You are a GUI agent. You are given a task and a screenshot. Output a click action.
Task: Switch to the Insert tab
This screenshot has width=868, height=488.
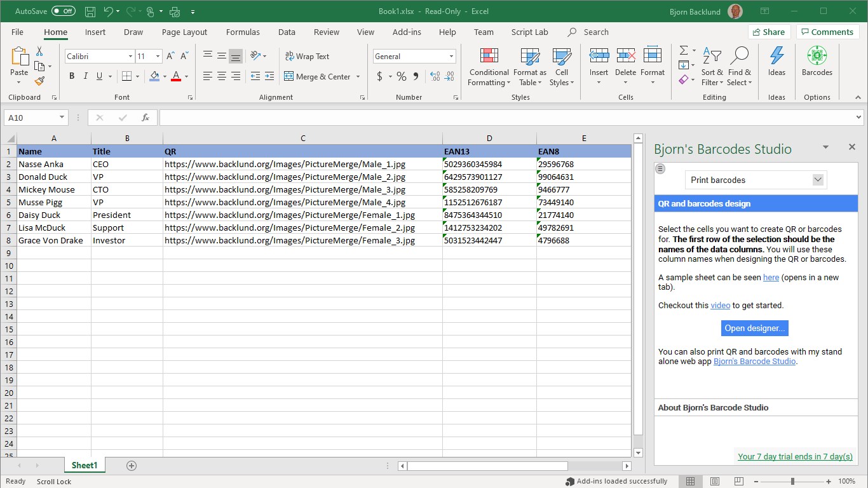(x=95, y=32)
